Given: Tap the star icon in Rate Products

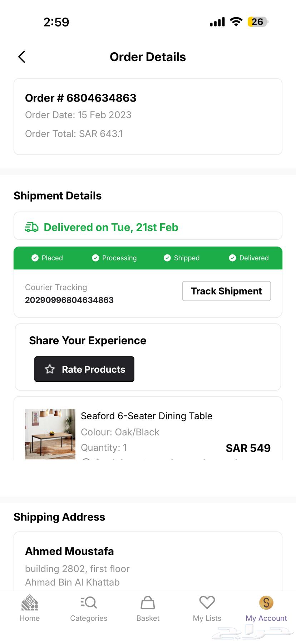Looking at the screenshot, I should [x=50, y=369].
